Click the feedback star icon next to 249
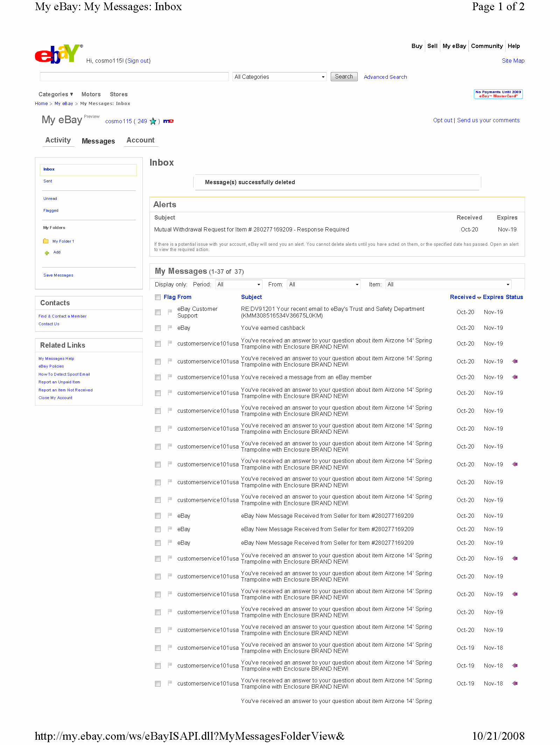Screen dimensions: 560x745 pyautogui.click(x=153, y=121)
